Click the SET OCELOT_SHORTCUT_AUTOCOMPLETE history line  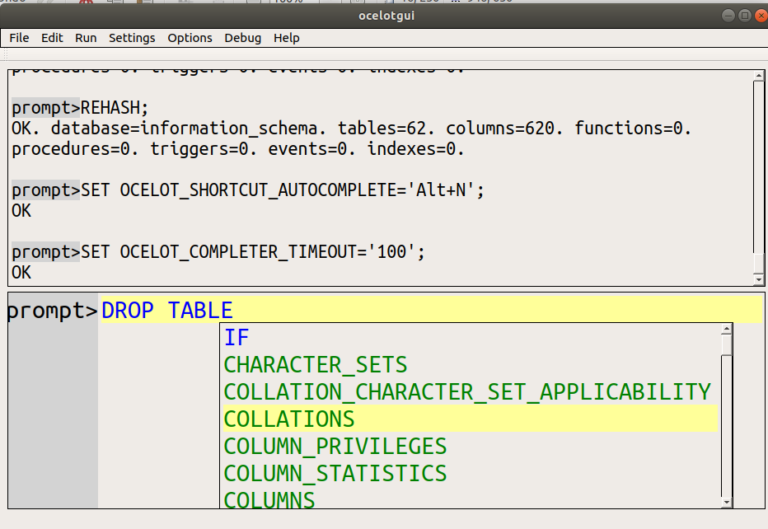pyautogui.click(x=248, y=190)
